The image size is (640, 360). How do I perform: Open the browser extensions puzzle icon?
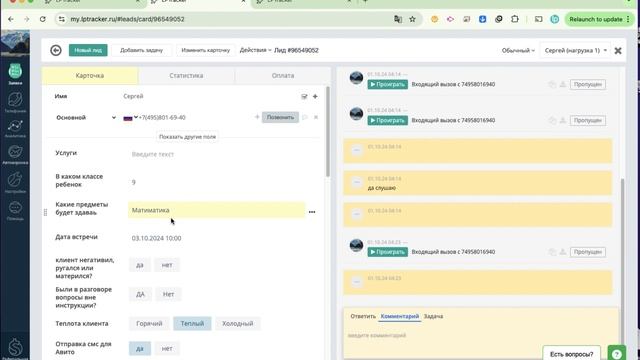pyautogui.click(x=515, y=19)
